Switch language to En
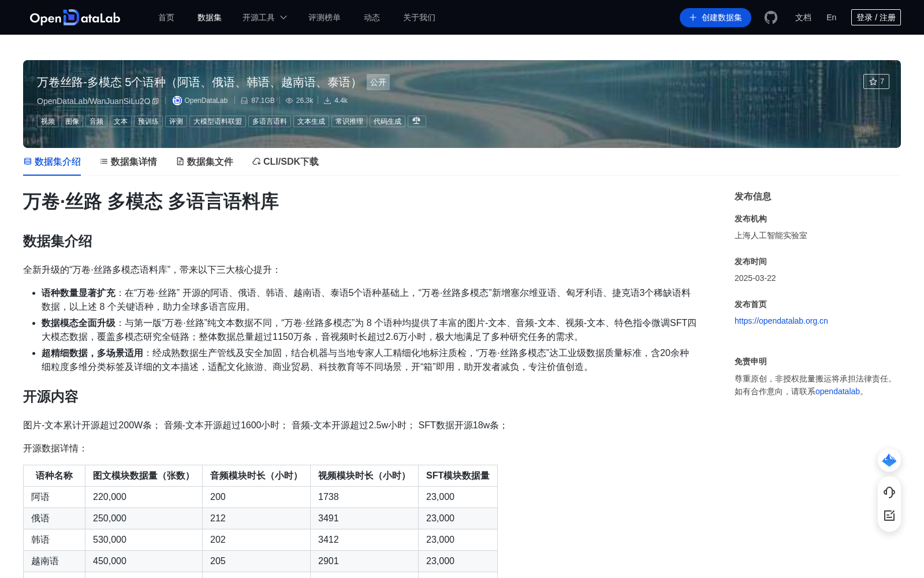 tap(832, 17)
